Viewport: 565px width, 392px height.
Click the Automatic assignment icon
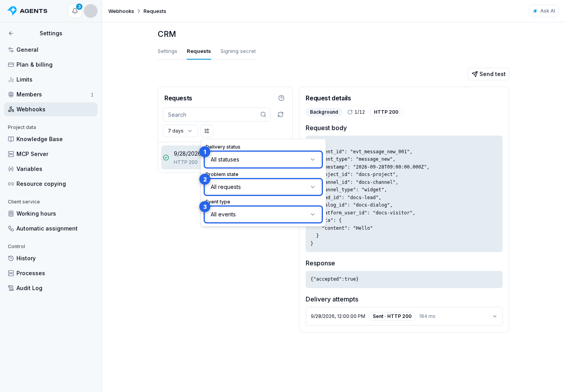tap(11, 229)
